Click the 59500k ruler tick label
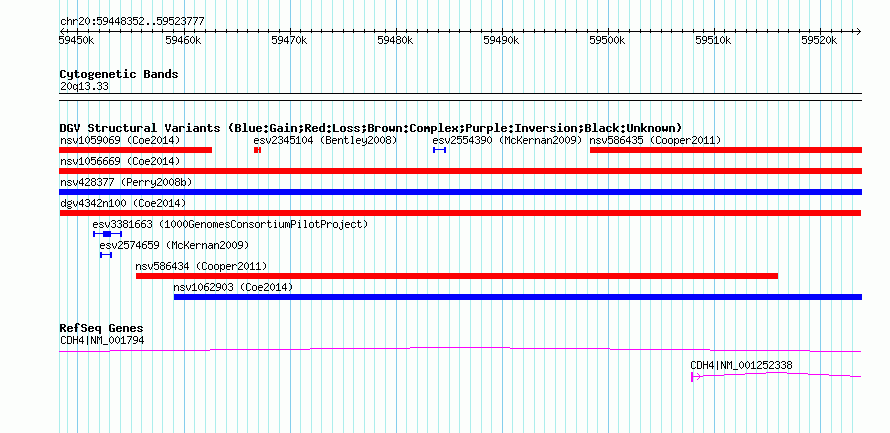Viewport: 890px width, 433px height. (608, 40)
